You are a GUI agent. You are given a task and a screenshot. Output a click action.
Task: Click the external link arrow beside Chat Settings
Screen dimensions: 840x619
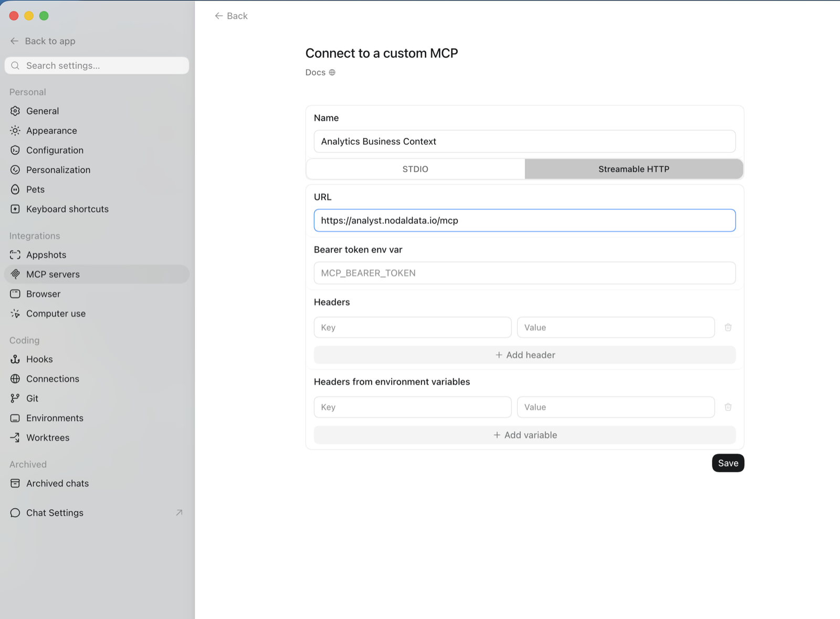coord(179,512)
